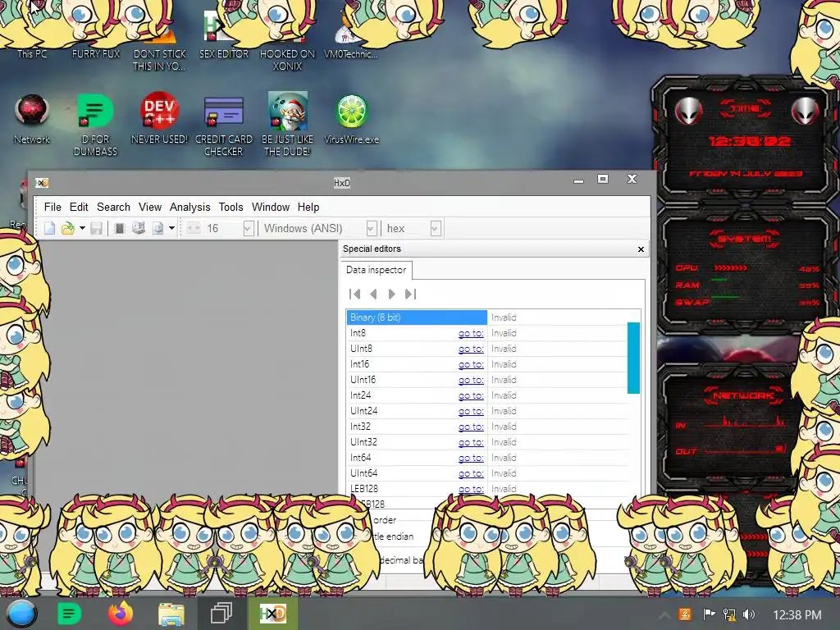840x630 pixels.
Task: Click go to link for Int24
Action: (x=471, y=395)
